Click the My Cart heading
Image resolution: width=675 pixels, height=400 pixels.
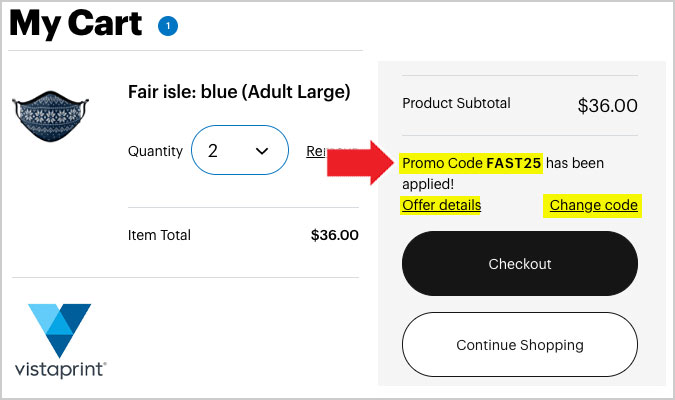[x=76, y=24]
